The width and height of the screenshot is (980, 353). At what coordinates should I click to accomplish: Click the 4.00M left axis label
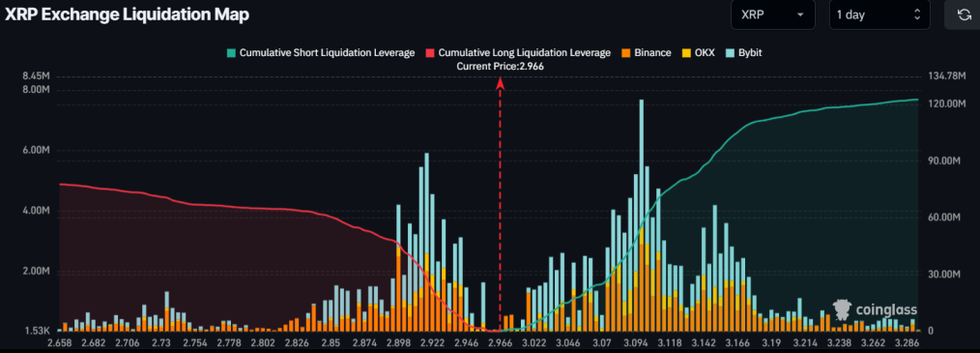click(36, 212)
